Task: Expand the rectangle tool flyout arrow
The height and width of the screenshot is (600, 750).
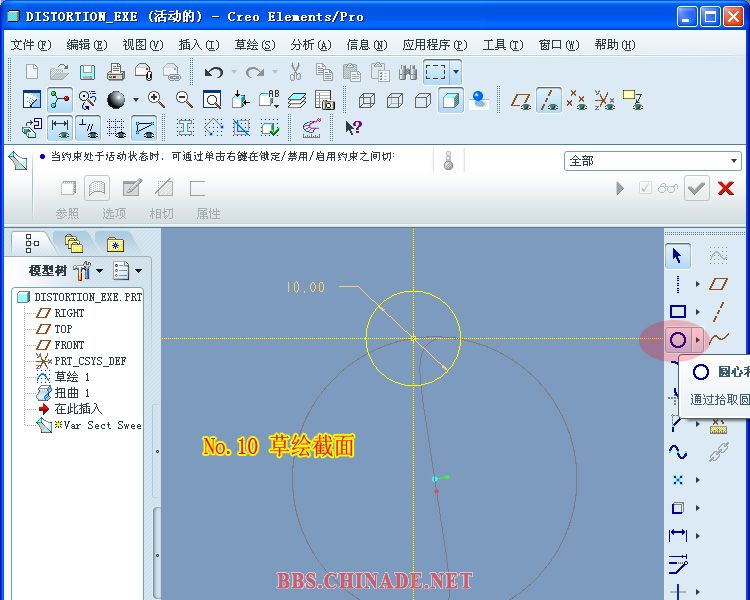Action: coord(698,312)
